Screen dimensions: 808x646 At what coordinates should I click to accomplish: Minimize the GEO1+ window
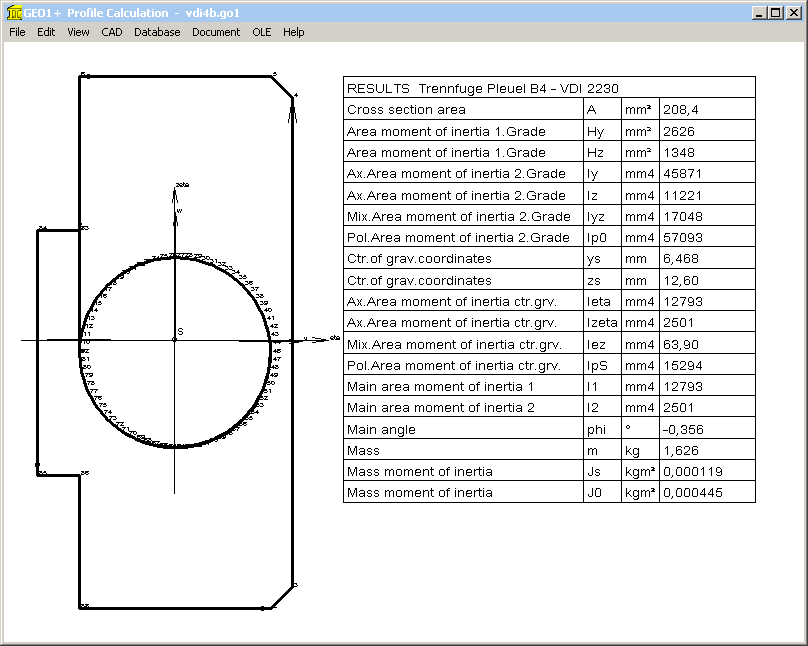[x=759, y=13]
